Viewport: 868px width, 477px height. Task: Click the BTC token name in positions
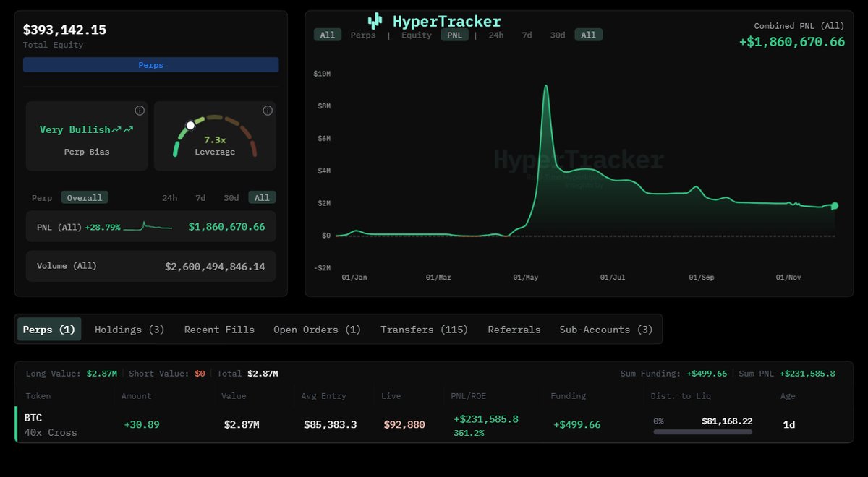point(33,418)
